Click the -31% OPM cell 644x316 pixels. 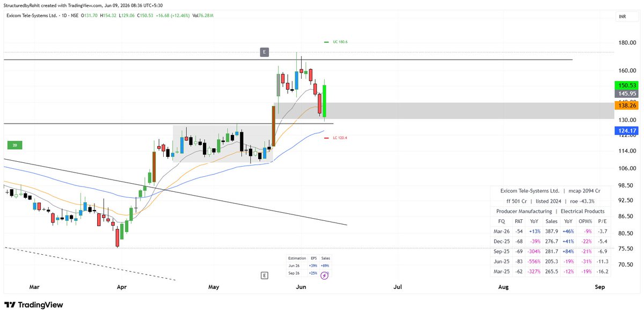(x=586, y=261)
